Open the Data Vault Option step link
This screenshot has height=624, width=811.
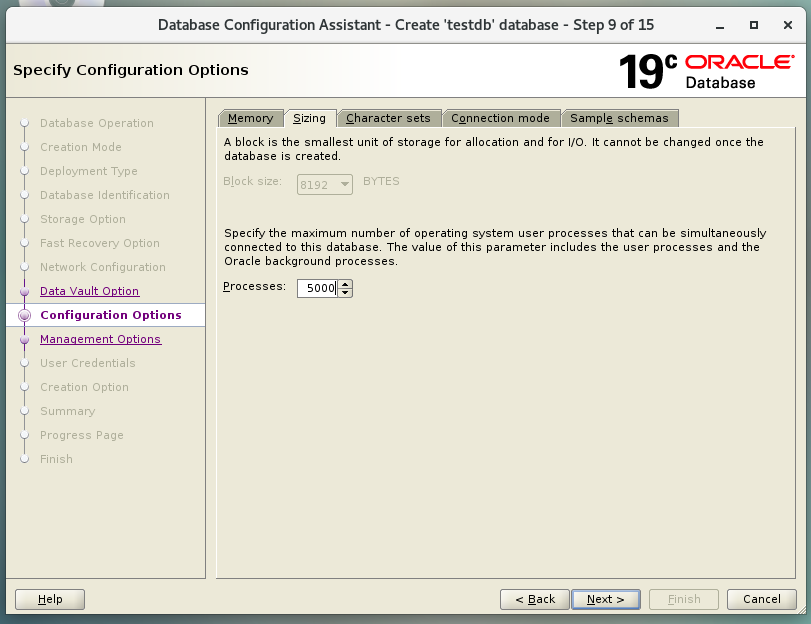click(x=89, y=291)
